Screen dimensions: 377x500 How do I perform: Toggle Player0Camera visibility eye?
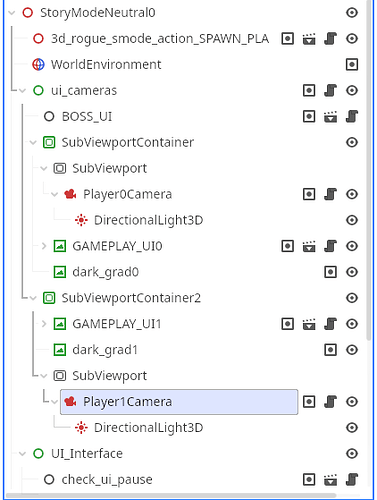pos(352,194)
